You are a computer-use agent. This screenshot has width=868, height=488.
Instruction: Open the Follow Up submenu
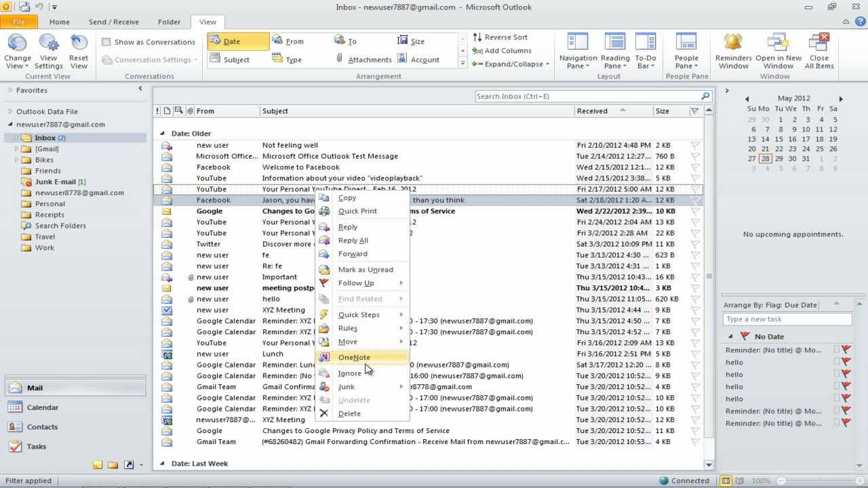coord(362,283)
